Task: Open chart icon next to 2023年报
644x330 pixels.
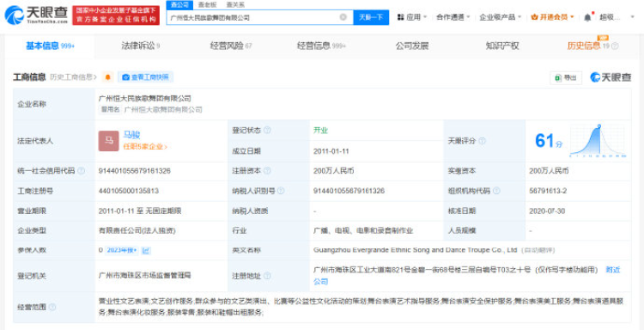Action: coord(146,250)
